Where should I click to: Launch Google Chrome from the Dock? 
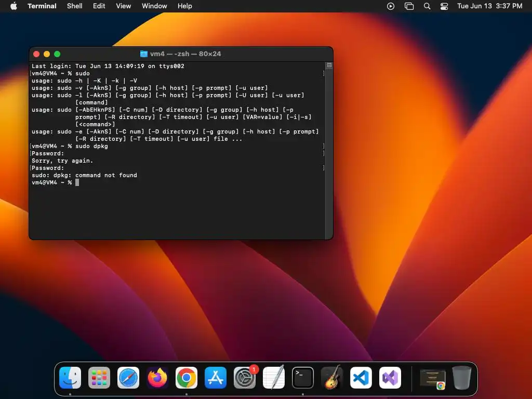(187, 378)
